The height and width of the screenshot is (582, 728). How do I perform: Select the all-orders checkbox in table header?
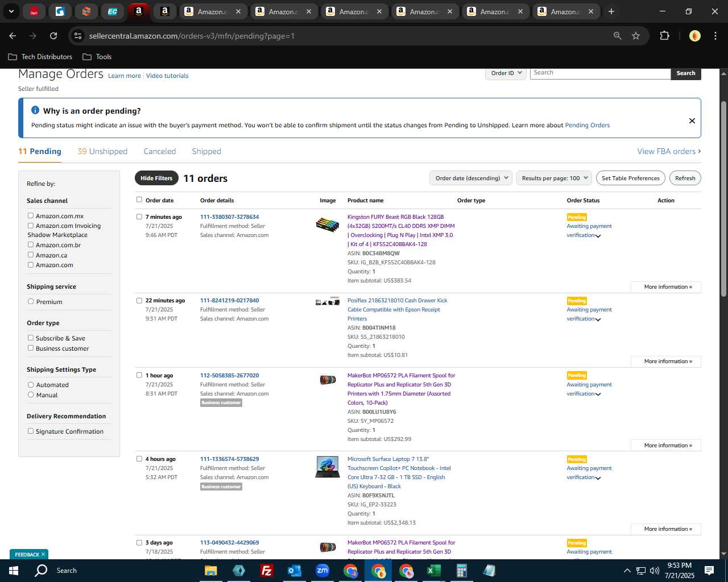[x=139, y=199]
